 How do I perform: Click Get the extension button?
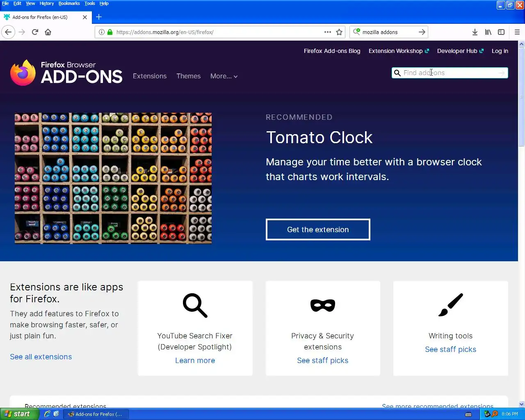(x=318, y=230)
